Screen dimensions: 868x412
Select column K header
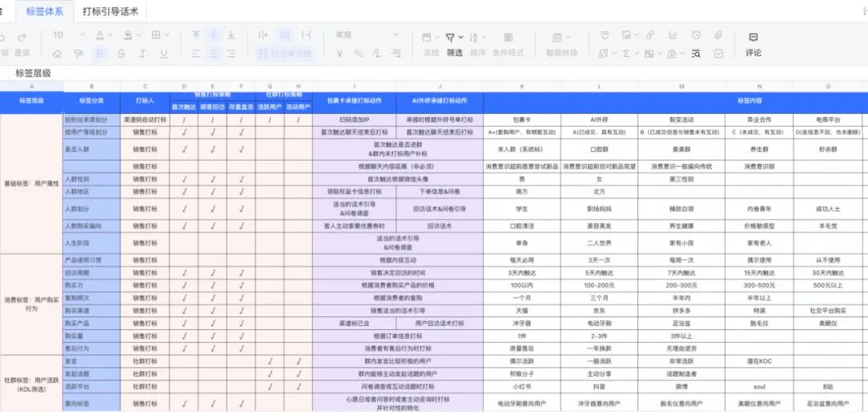[x=522, y=86]
